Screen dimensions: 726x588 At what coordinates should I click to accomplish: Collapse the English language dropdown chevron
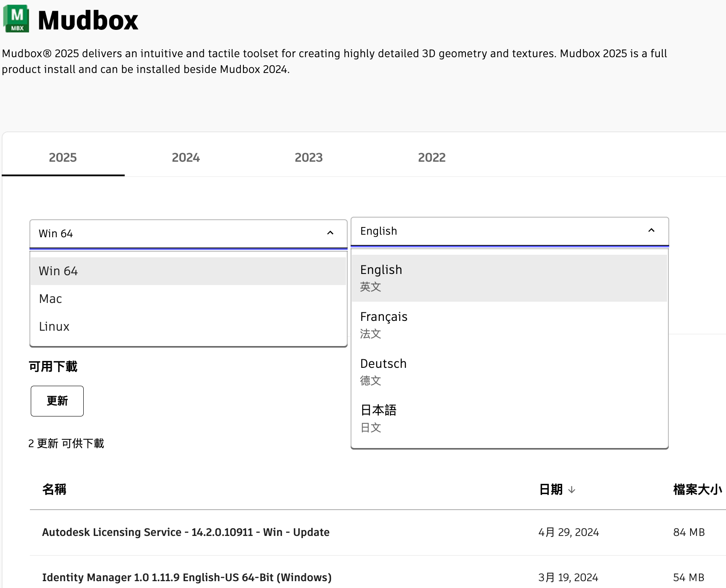click(x=651, y=230)
